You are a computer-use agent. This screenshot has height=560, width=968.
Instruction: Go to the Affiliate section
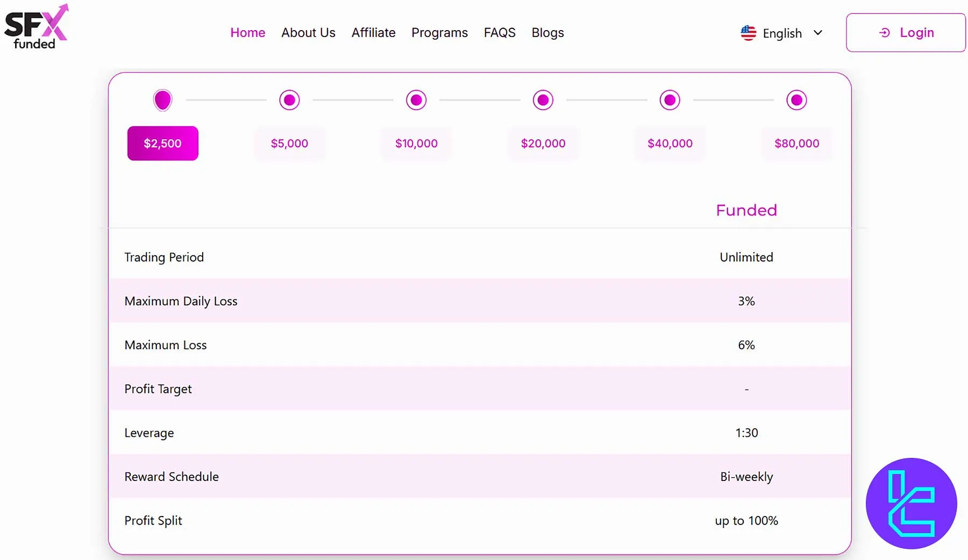(373, 33)
